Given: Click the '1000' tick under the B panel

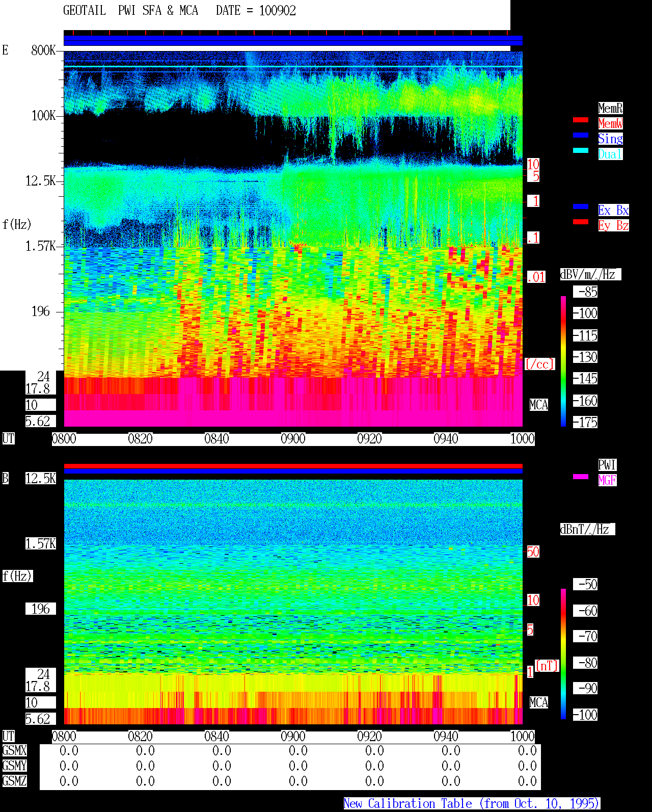Looking at the screenshot, I should click(522, 736).
